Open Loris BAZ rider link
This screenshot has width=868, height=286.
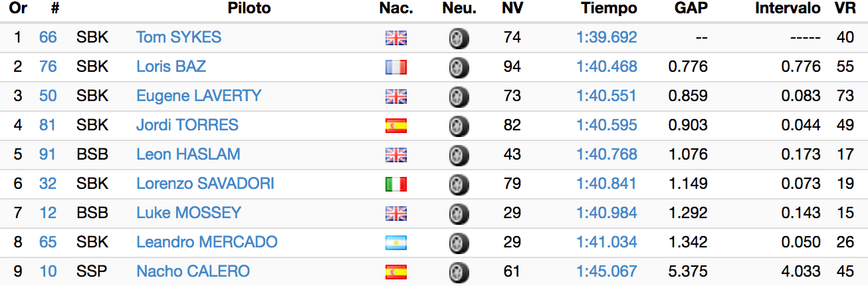click(171, 67)
